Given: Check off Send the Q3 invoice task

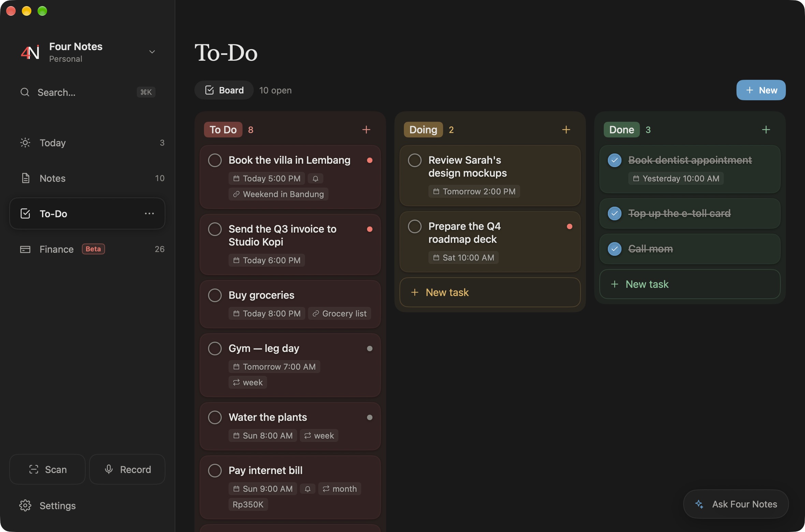Looking at the screenshot, I should (215, 229).
